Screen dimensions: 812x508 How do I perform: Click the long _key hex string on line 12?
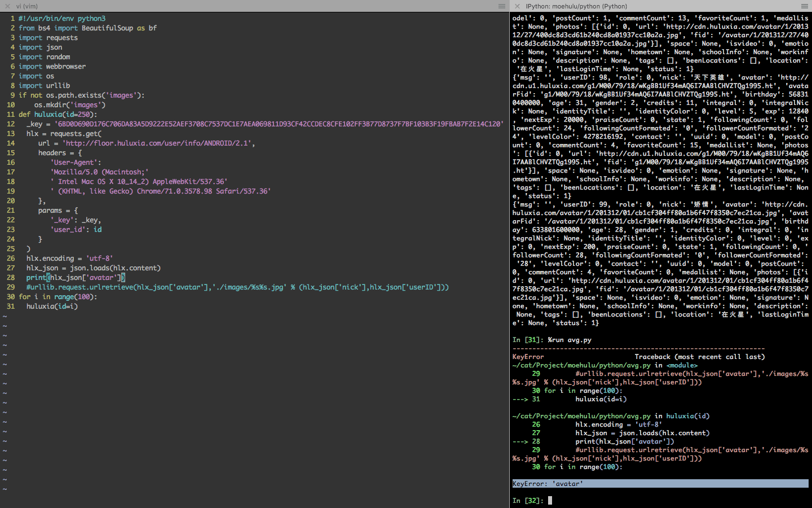[x=254, y=123]
